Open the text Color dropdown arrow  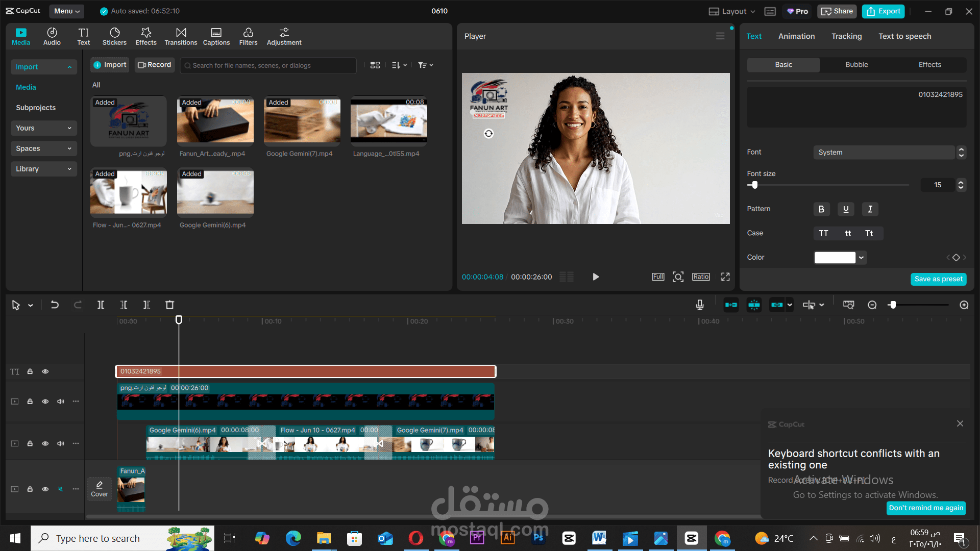(861, 258)
